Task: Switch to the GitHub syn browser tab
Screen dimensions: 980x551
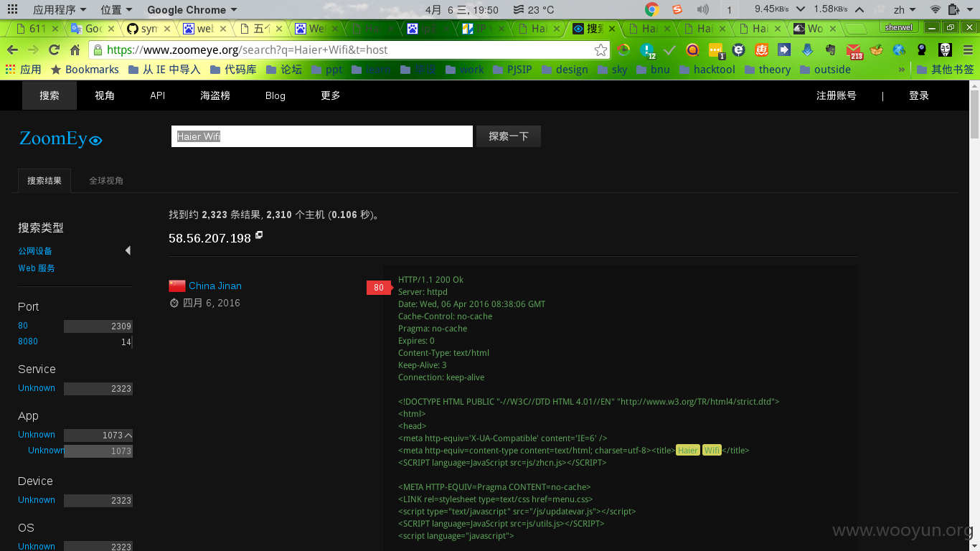Action: pos(149,29)
